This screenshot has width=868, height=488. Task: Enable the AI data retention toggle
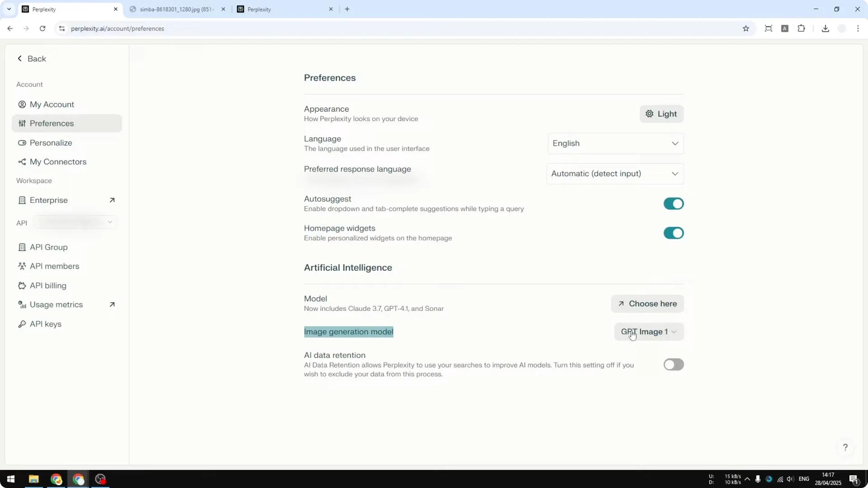673,365
